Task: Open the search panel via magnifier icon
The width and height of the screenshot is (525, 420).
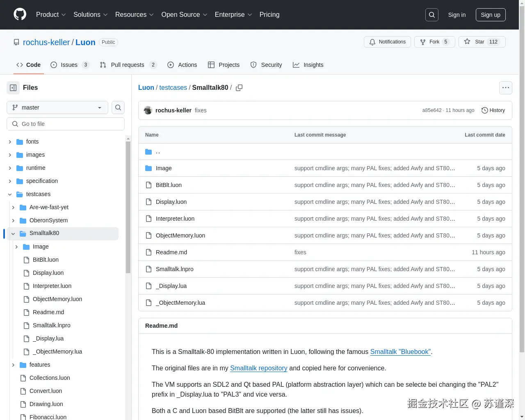Action: tap(431, 14)
